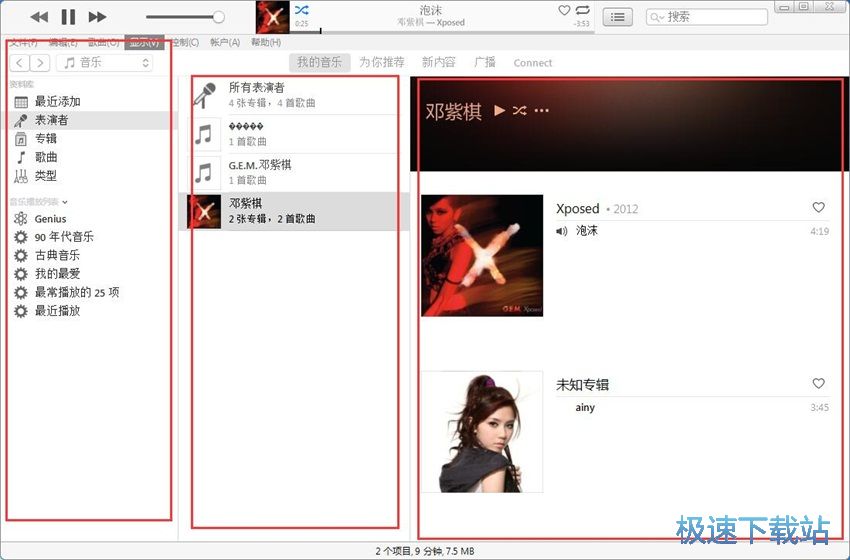Switch to the Connect tab
Screen dimensions: 850x560
click(x=532, y=63)
